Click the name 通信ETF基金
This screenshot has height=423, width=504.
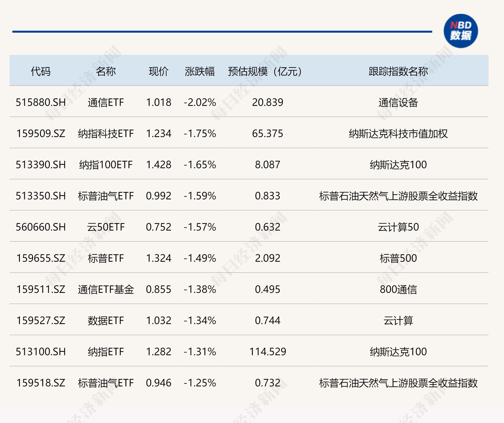click(x=106, y=289)
